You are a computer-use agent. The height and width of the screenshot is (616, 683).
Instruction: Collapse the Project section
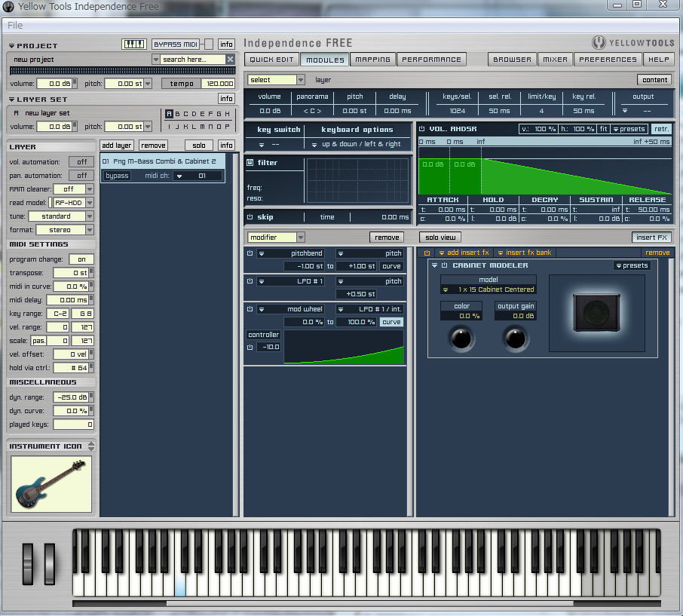pyautogui.click(x=12, y=46)
